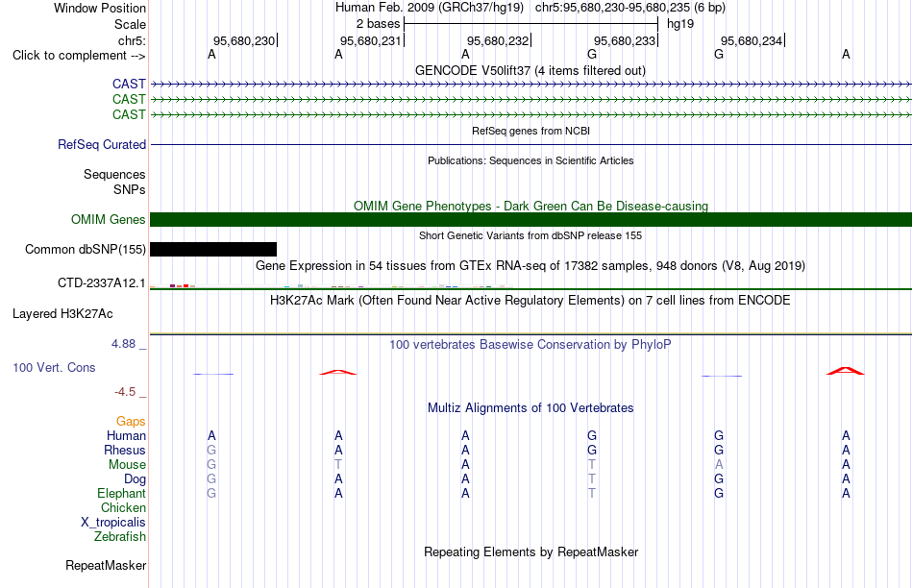Open 'Multiz Alignments of 100 Vertebrates' title

[x=531, y=408]
